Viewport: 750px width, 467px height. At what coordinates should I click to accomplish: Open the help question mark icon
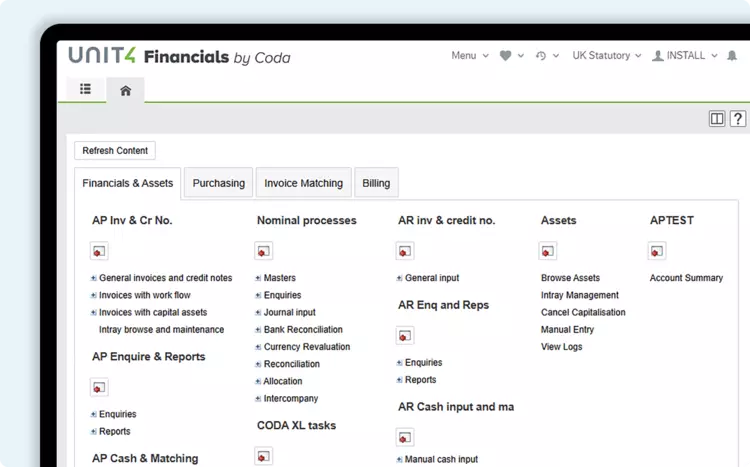click(x=738, y=118)
